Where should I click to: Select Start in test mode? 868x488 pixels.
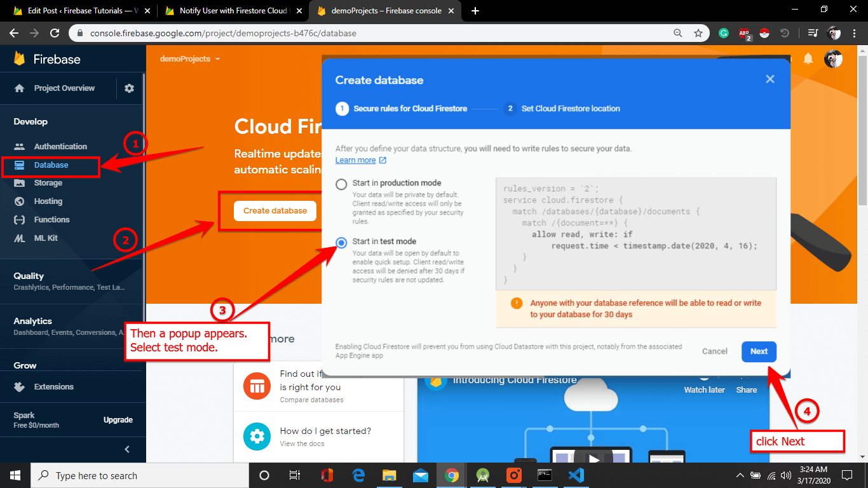[x=341, y=243]
